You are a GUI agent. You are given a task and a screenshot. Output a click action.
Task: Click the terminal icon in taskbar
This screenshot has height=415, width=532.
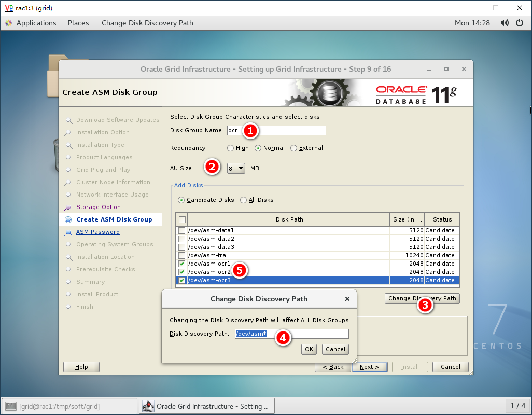coord(11,406)
